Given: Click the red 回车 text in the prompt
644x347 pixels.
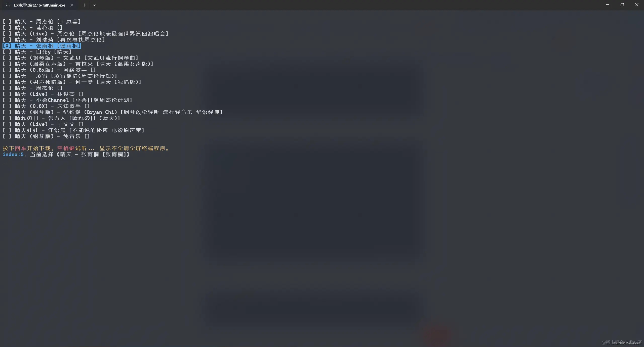Looking at the screenshot, I should [x=21, y=148].
